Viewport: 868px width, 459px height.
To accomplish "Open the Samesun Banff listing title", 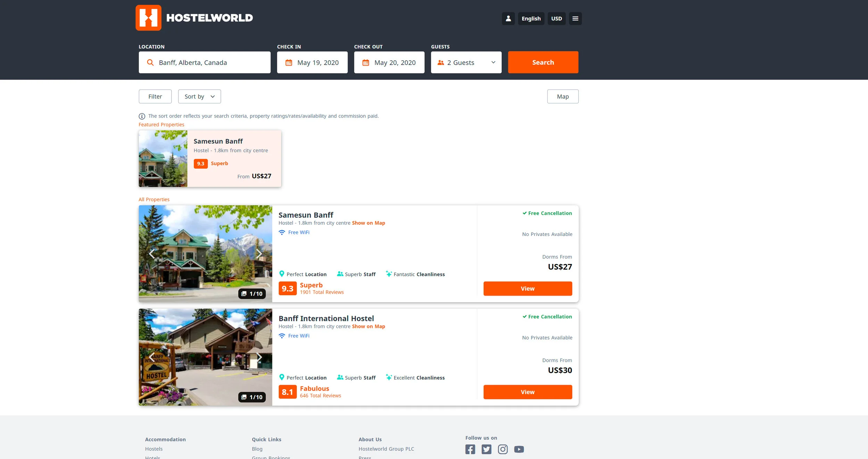I will (x=306, y=215).
